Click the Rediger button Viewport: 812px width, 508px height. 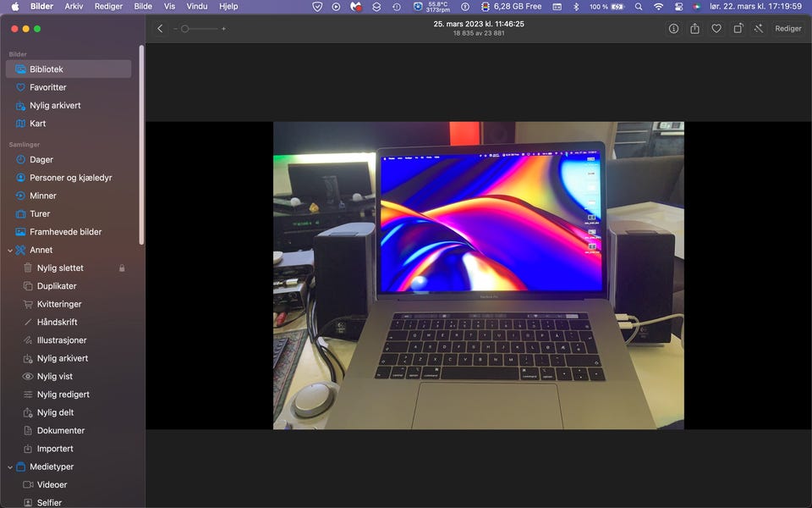click(787, 29)
